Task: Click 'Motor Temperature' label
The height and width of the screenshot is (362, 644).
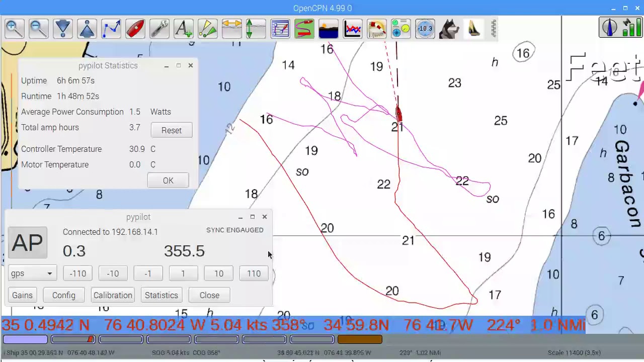Action: 55,164
